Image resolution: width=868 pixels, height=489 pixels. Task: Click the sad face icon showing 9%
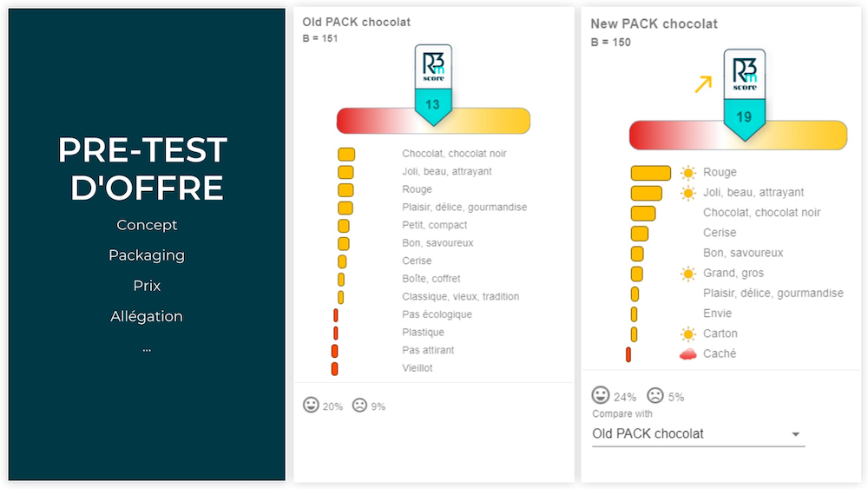point(360,405)
